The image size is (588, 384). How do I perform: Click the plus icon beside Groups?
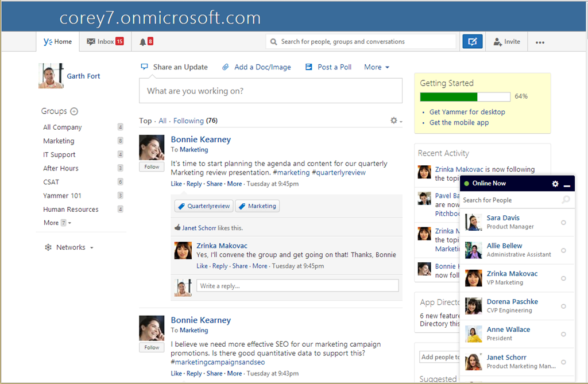click(74, 111)
